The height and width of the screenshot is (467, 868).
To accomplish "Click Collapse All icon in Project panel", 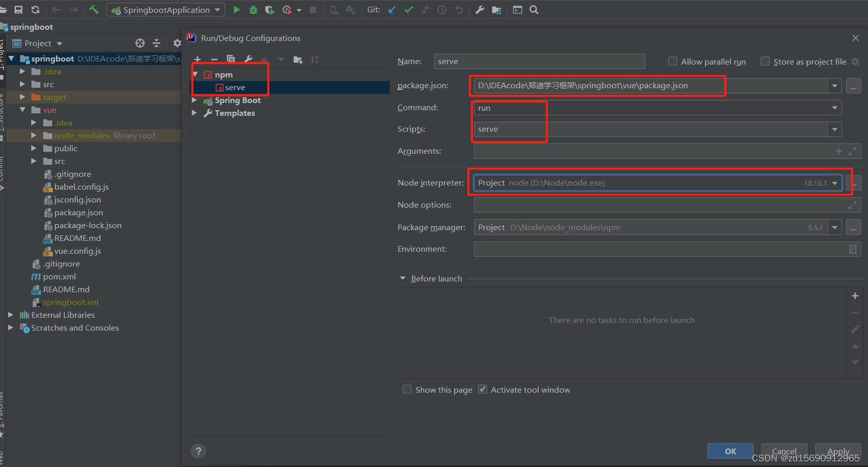I will coord(156,43).
